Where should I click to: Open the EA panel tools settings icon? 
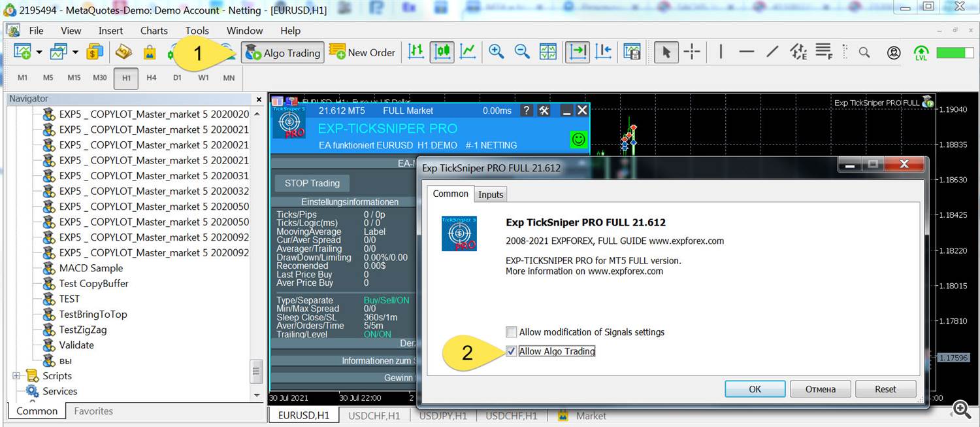click(544, 111)
